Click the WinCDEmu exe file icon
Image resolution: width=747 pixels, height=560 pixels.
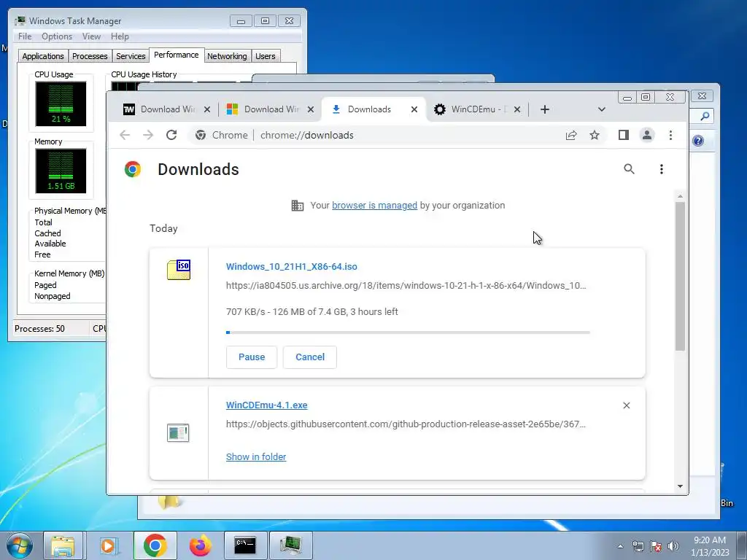tap(178, 433)
